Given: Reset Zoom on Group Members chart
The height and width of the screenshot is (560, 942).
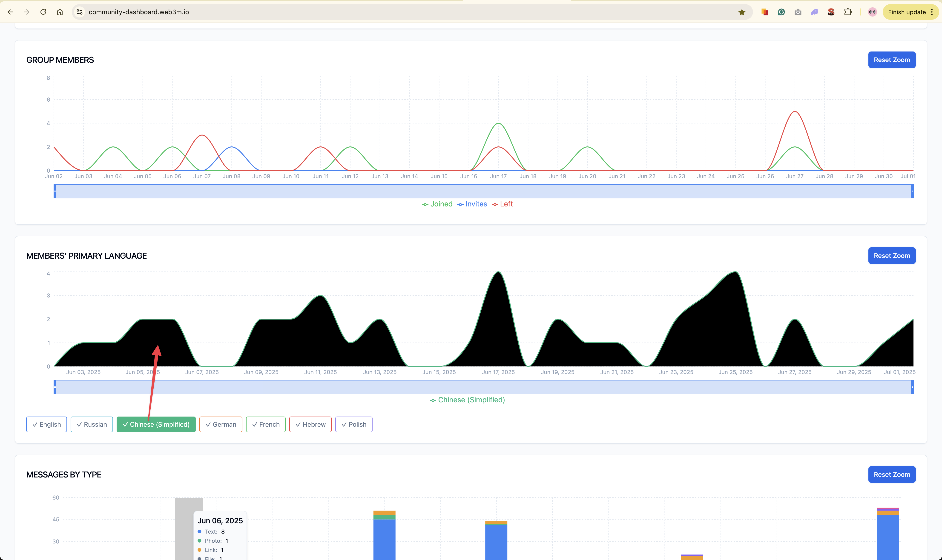Looking at the screenshot, I should click(x=891, y=60).
